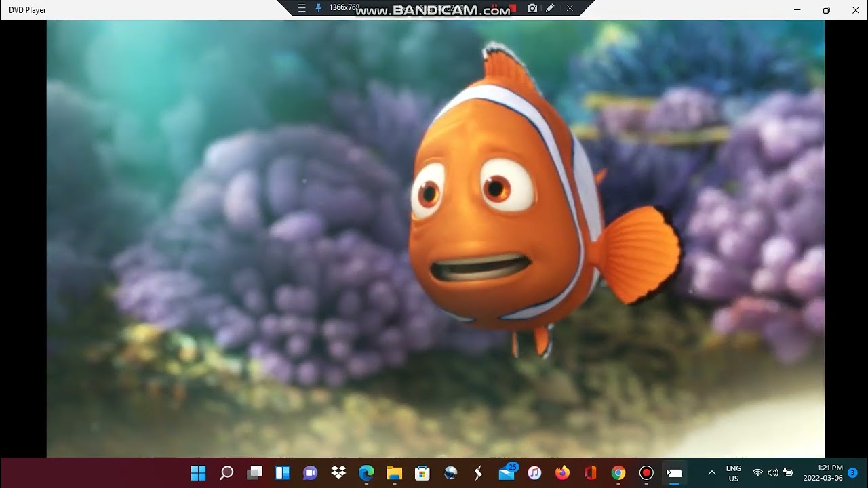The height and width of the screenshot is (488, 868).
Task: Launch Microsoft Edge from the taskbar
Action: [x=366, y=473]
